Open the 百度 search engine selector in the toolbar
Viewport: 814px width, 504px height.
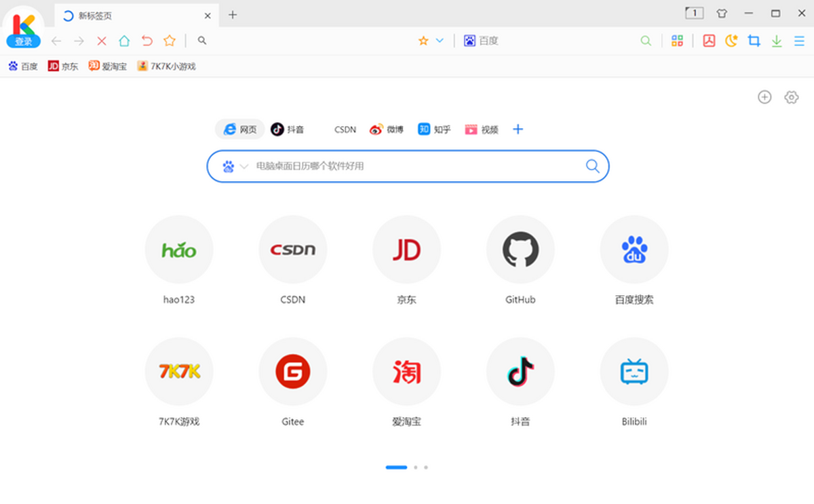pos(481,41)
